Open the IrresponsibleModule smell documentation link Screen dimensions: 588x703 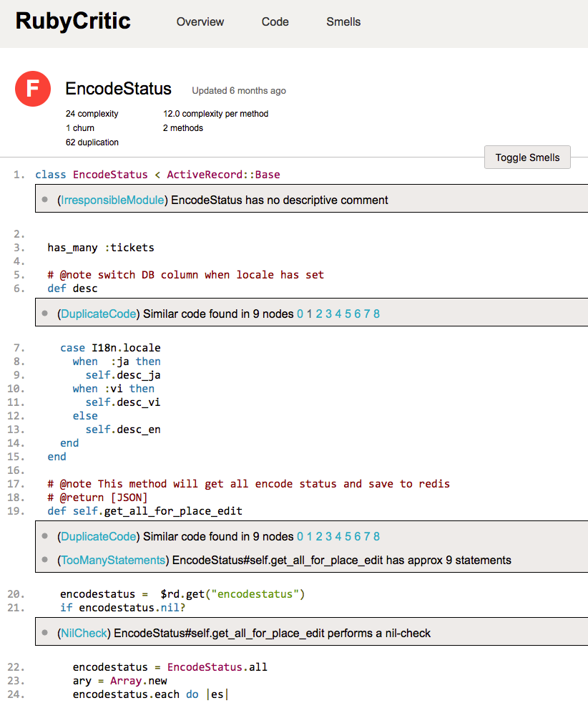click(x=112, y=200)
